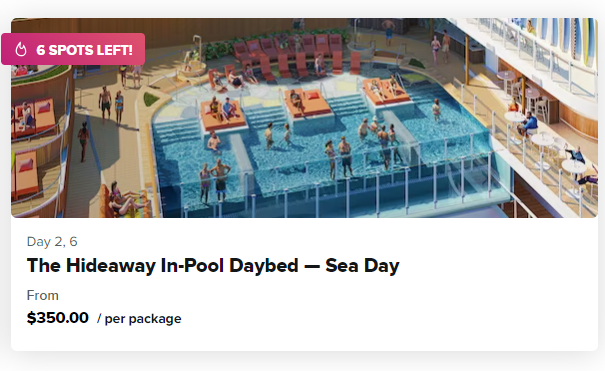Click the flame icon on the badge
The width and height of the screenshot is (605, 371).
click(21, 49)
